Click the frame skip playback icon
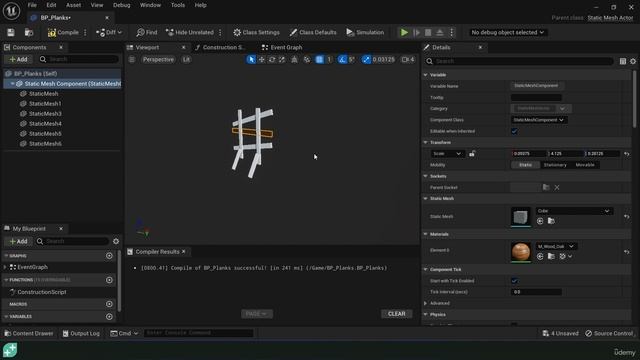640x360 pixels. click(x=416, y=33)
